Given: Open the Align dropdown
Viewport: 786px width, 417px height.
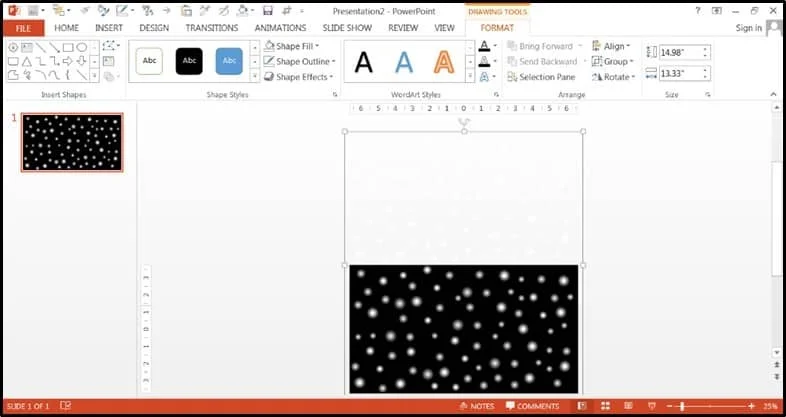Looking at the screenshot, I should point(611,46).
